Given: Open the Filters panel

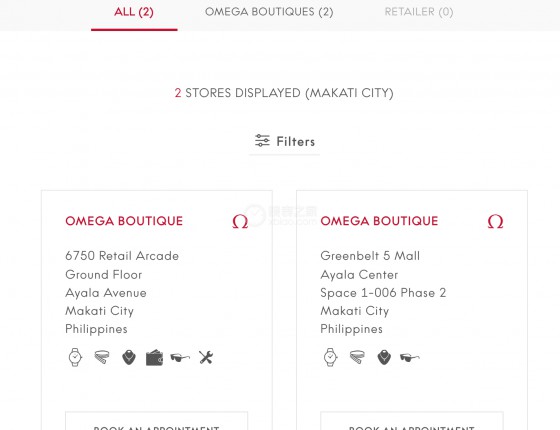Looking at the screenshot, I should click(x=285, y=141).
